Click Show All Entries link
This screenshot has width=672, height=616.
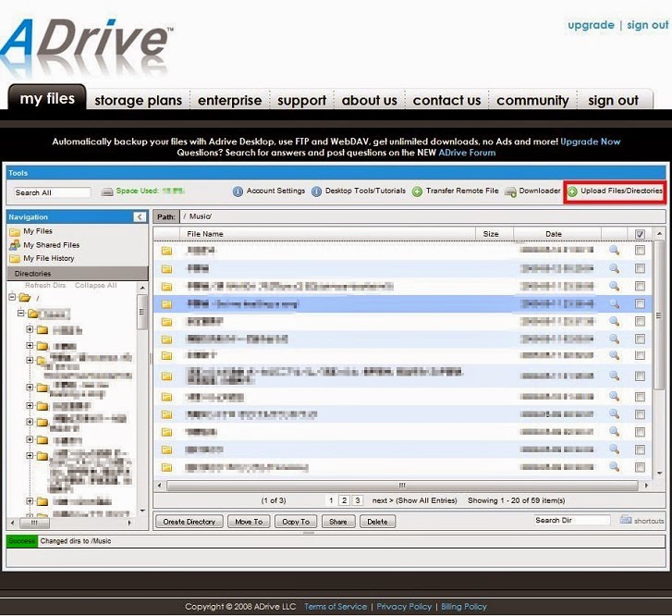tap(426, 500)
